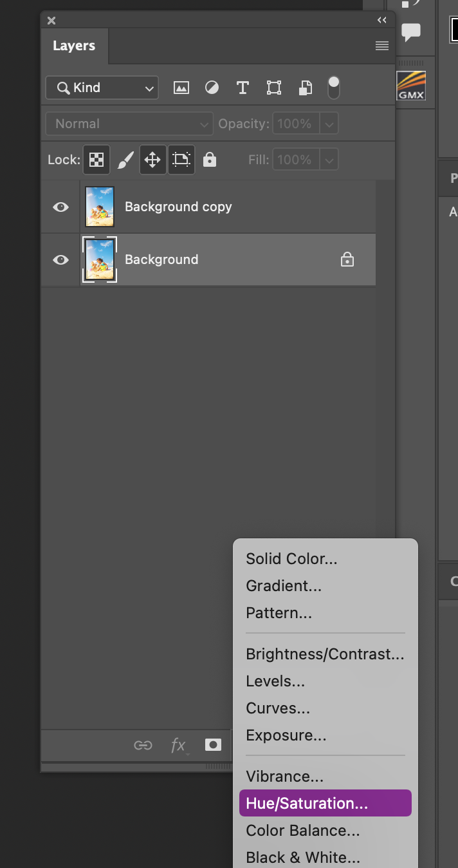Collapse panels with the double-arrow button
This screenshot has height=868, width=458.
point(381,20)
